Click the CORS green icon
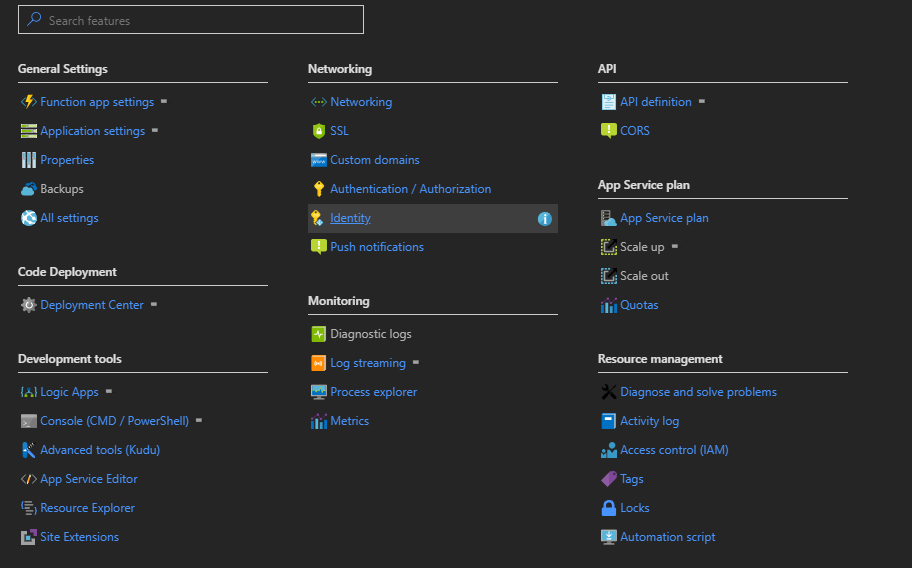The width and height of the screenshot is (912, 568). click(608, 131)
